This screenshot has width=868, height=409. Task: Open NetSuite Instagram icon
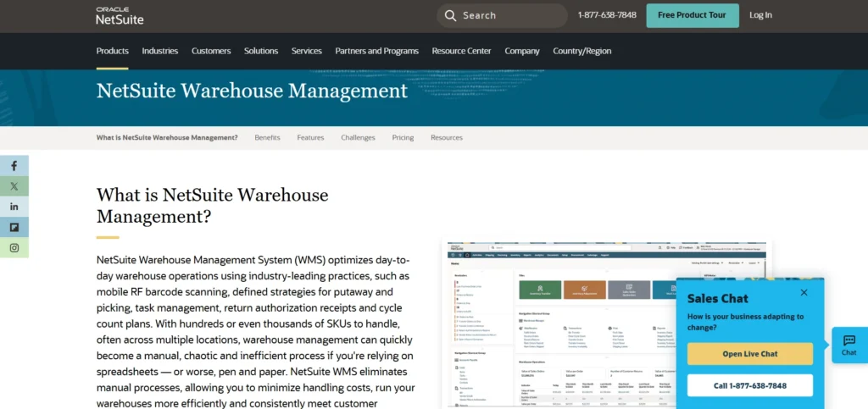tap(14, 247)
